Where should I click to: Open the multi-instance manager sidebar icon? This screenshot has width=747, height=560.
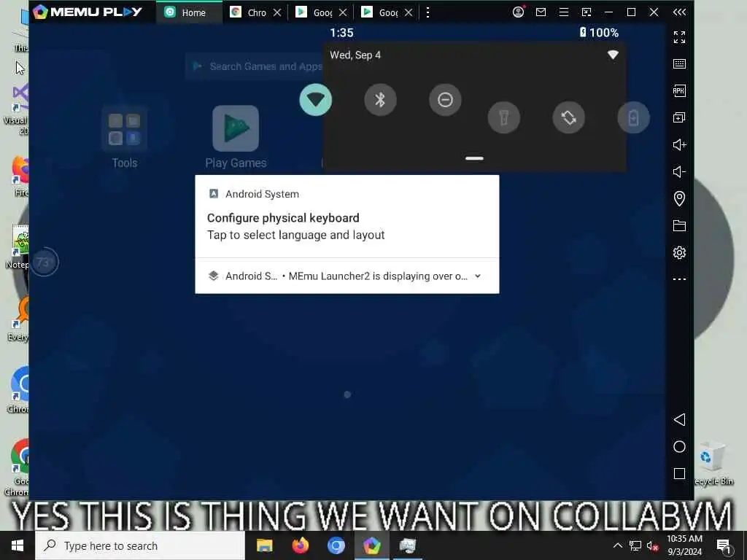(x=679, y=117)
